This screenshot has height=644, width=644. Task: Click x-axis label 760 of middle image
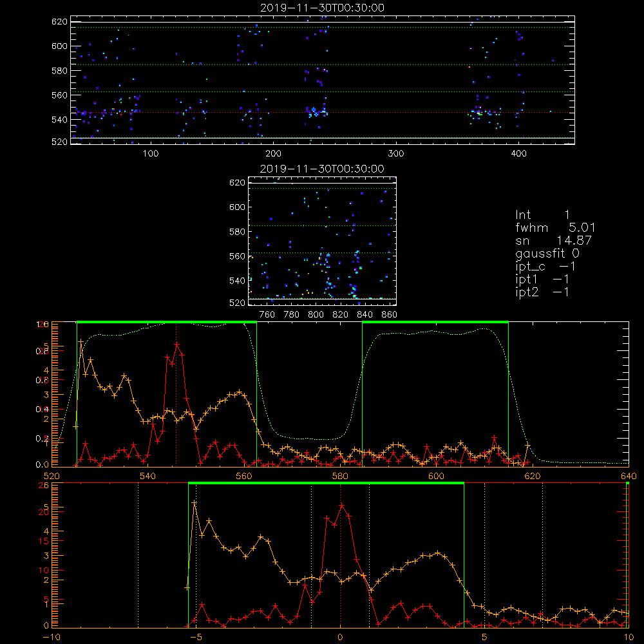[267, 315]
